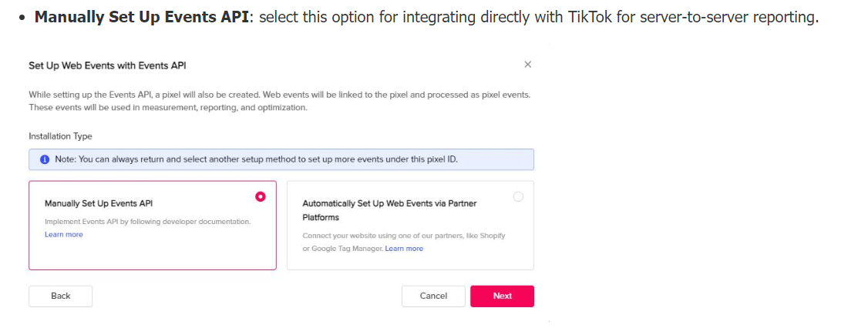The image size is (868, 328).
Task: Click the blue info icon in the note
Action: [45, 159]
